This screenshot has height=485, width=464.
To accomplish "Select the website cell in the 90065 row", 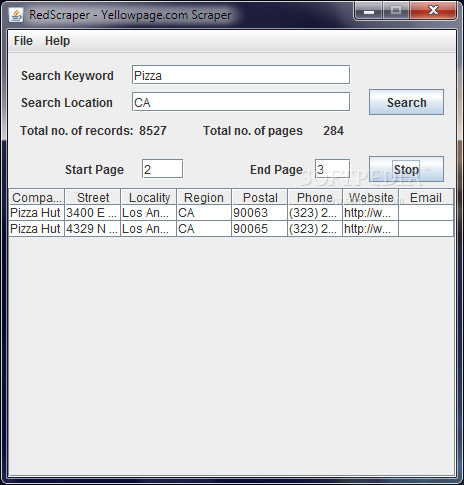I will click(x=371, y=229).
